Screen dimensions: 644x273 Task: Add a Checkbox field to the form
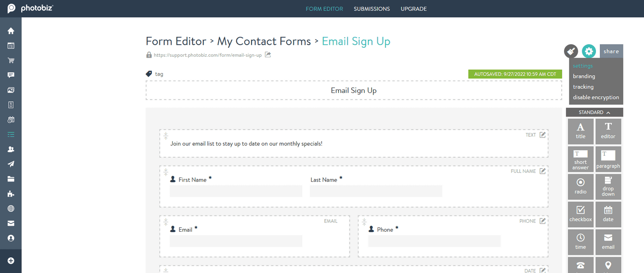(x=580, y=214)
